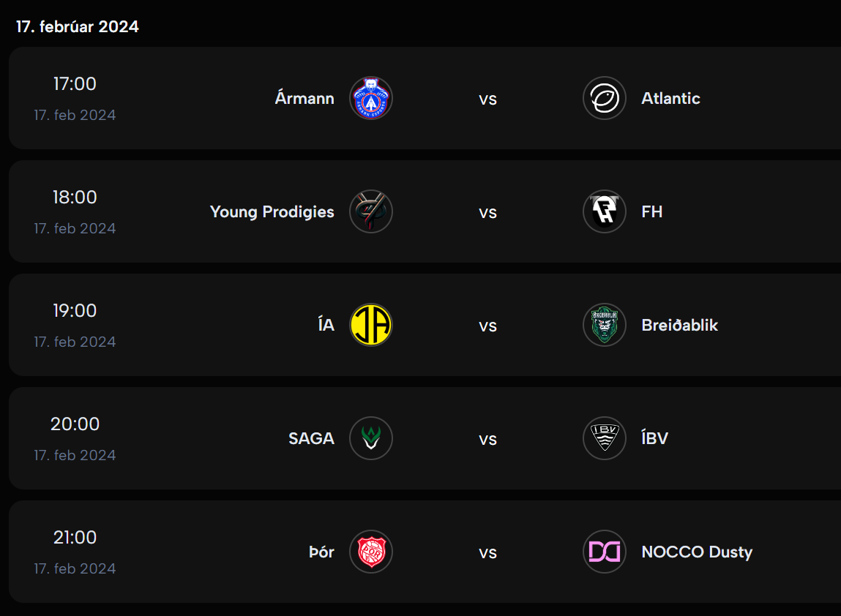The width and height of the screenshot is (841, 616).
Task: Click the Young Prodigies team name
Action: [272, 211]
